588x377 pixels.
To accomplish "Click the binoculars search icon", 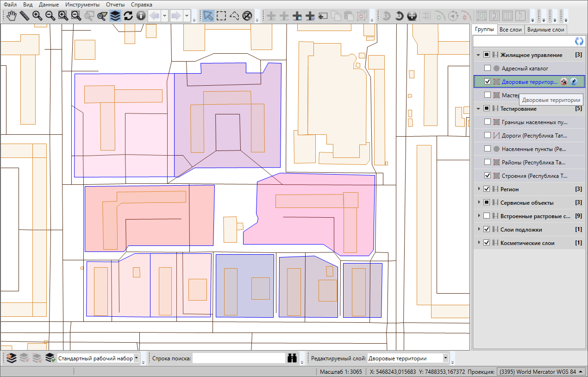I will [292, 358].
